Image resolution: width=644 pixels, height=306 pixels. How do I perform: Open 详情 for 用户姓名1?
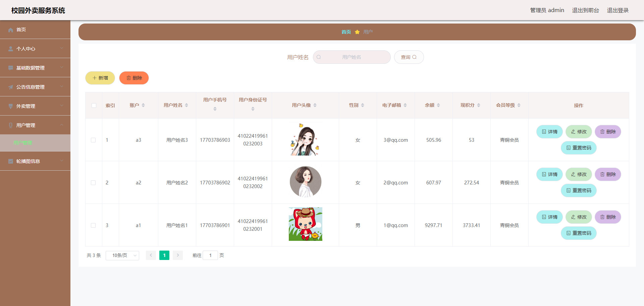click(549, 217)
